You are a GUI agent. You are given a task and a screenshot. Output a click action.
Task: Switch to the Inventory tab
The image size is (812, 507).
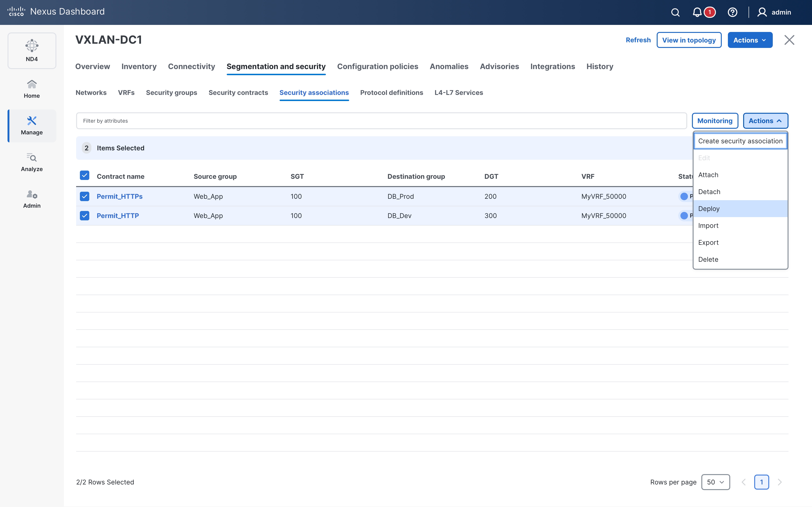[x=139, y=66]
